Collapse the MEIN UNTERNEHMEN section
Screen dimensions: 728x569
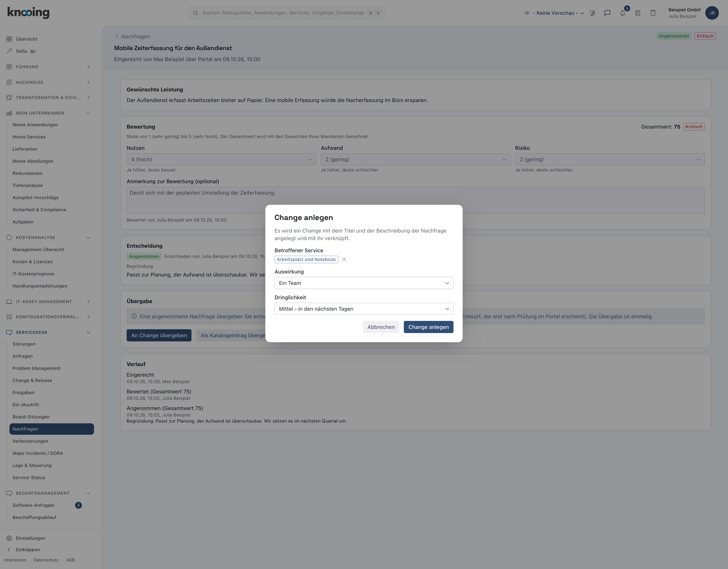pos(49,113)
